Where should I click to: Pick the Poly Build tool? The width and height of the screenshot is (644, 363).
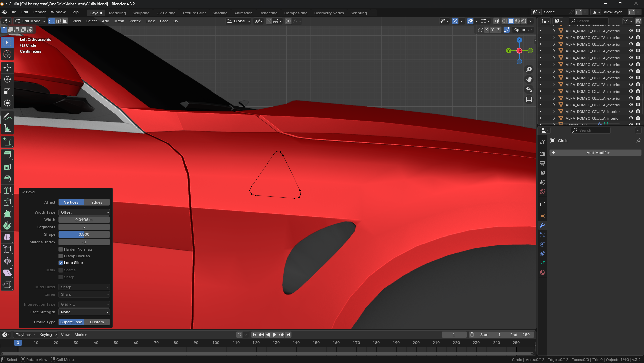[x=7, y=214]
